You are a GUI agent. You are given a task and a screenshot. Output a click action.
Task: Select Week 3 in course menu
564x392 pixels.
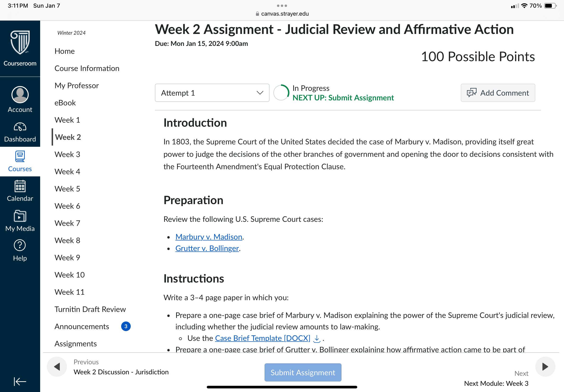[67, 154]
